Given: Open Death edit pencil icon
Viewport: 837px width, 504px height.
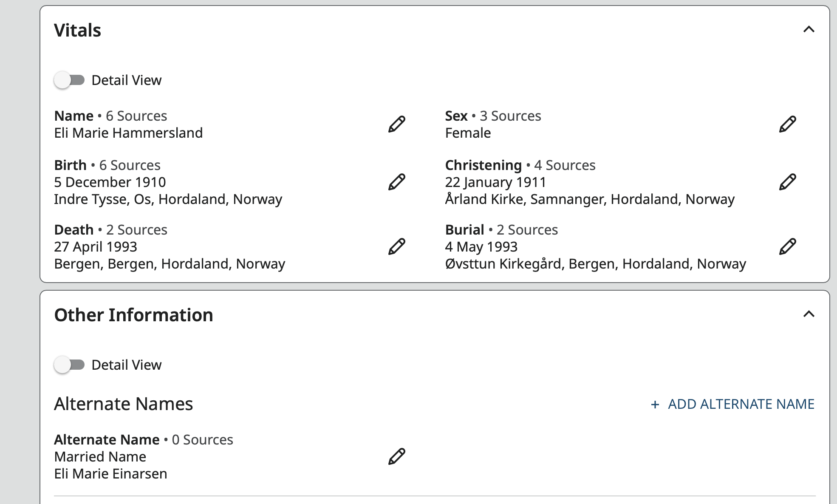Looking at the screenshot, I should 396,246.
